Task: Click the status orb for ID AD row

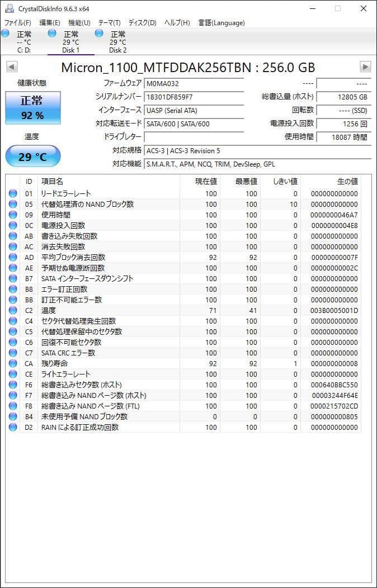Action: point(13,257)
